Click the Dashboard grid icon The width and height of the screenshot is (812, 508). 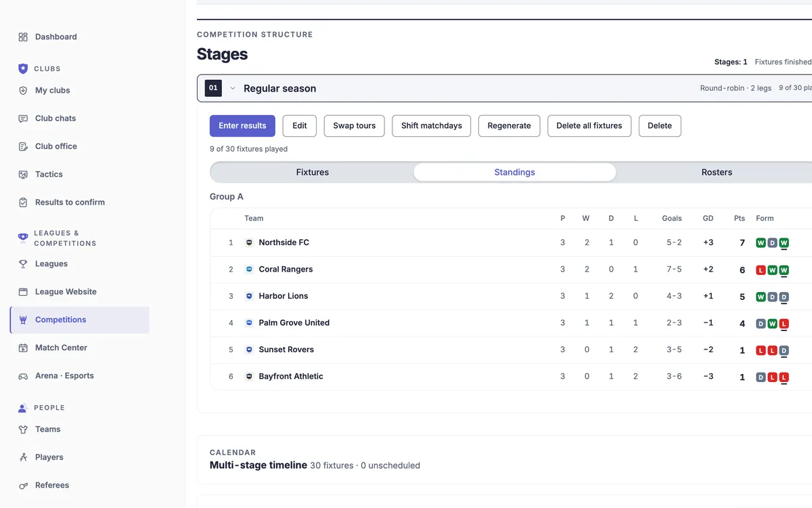23,37
